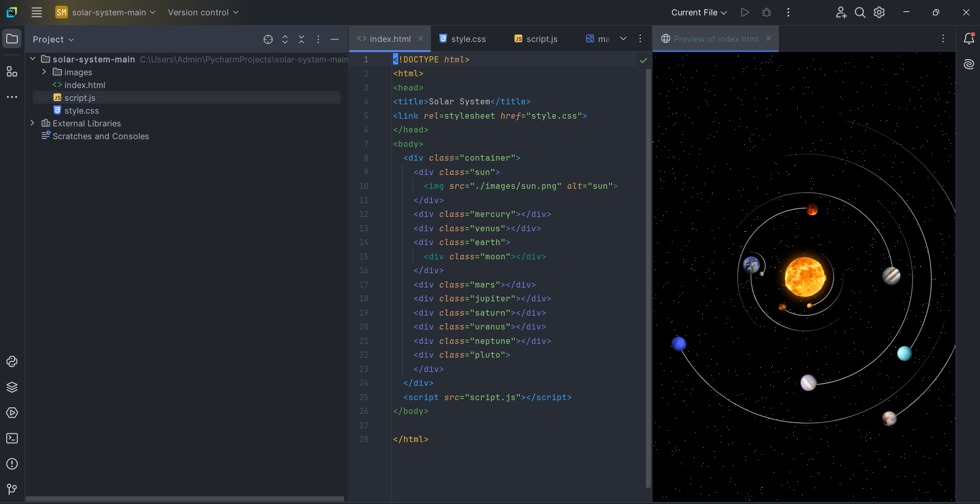Open the Terminal tool window
The image size is (980, 504).
[x=12, y=439]
